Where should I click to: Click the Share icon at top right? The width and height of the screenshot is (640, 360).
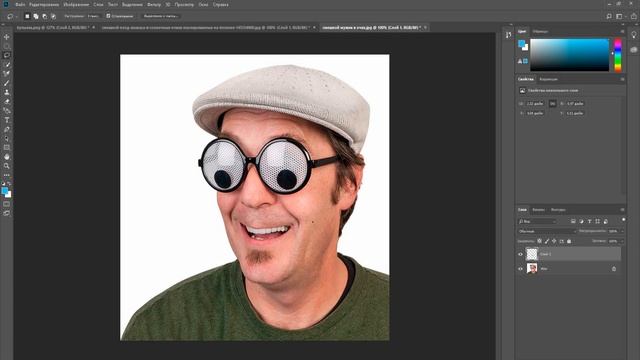point(634,16)
